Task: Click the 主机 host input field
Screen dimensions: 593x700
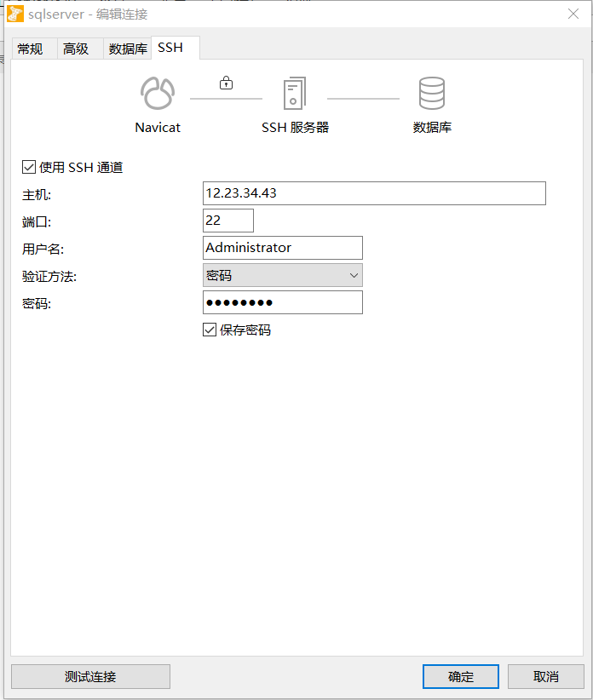Action: 374,193
